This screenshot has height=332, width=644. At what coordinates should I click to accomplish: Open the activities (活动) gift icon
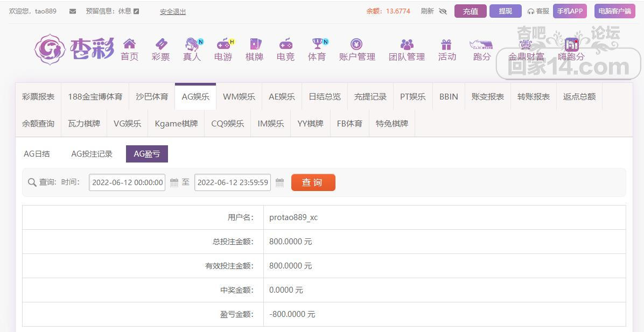point(446,44)
